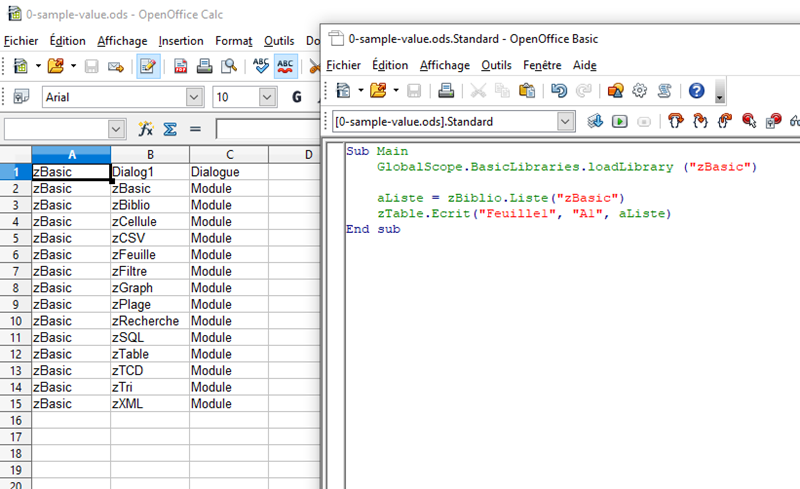800x489 pixels.
Task: Open the Arial font name dropdown
Action: 194,97
